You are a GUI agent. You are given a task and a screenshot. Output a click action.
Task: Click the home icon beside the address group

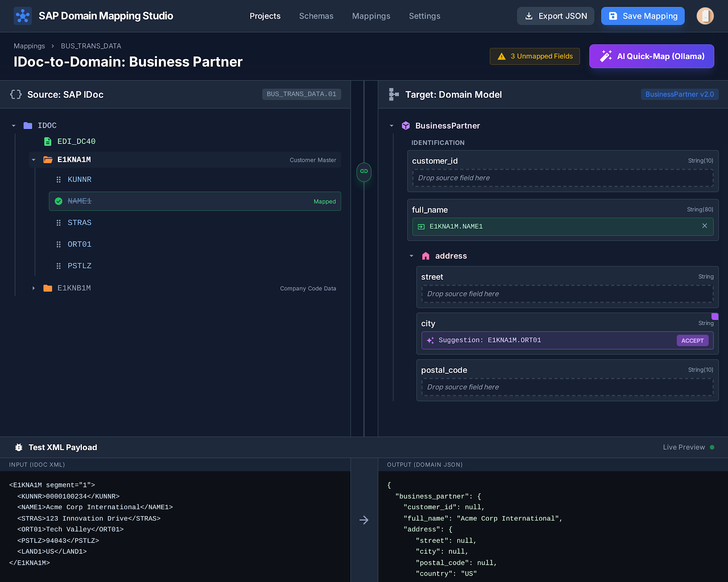coord(426,256)
